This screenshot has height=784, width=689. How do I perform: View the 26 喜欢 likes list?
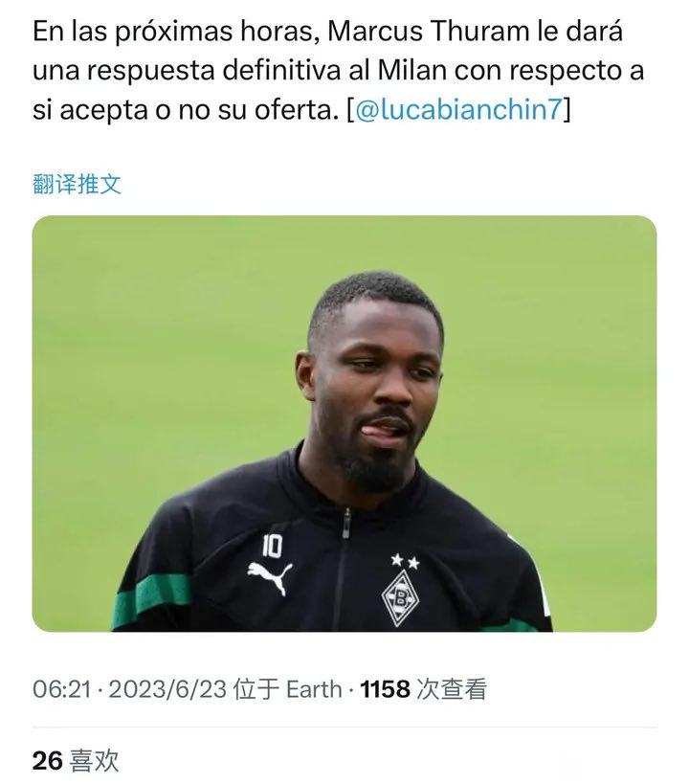click(x=76, y=760)
